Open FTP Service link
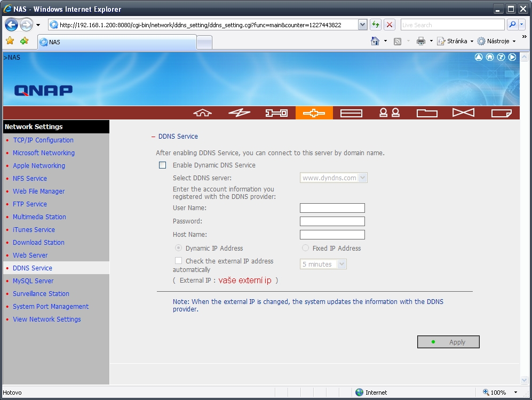 [x=30, y=204]
